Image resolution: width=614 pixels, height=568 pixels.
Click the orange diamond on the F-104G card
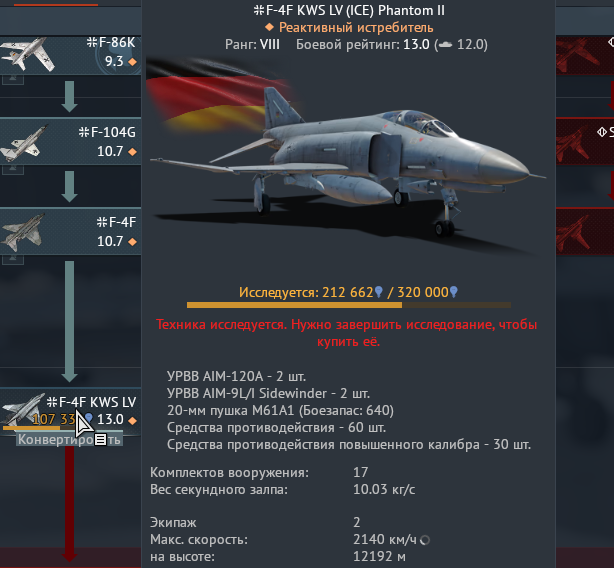tap(132, 151)
